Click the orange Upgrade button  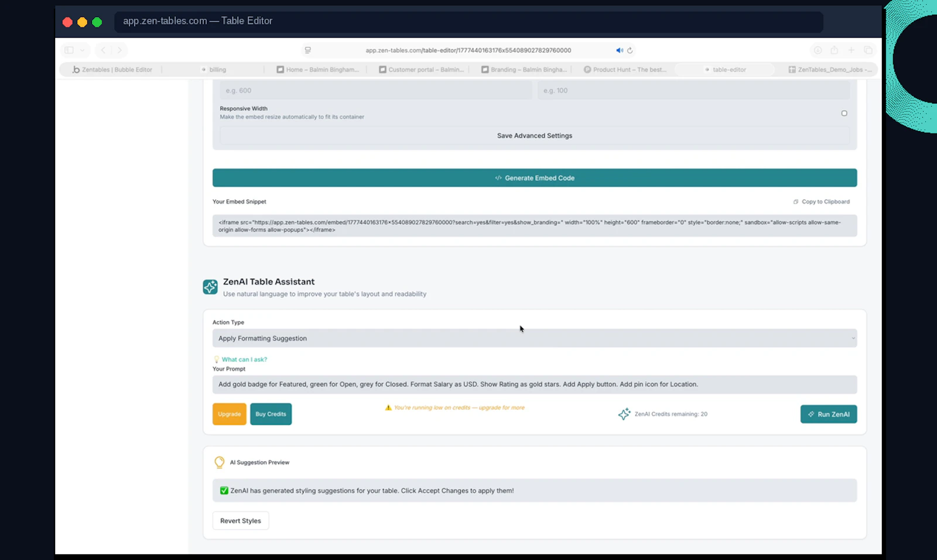tap(230, 414)
